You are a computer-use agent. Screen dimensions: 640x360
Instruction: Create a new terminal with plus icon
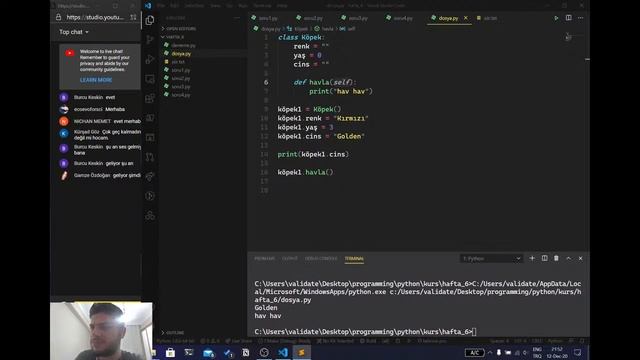click(x=532, y=258)
